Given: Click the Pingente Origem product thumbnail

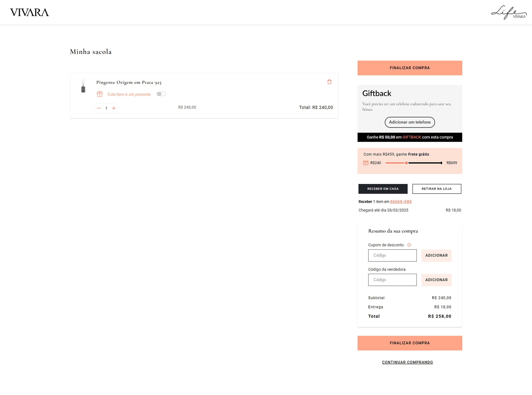Looking at the screenshot, I should pos(83,86).
